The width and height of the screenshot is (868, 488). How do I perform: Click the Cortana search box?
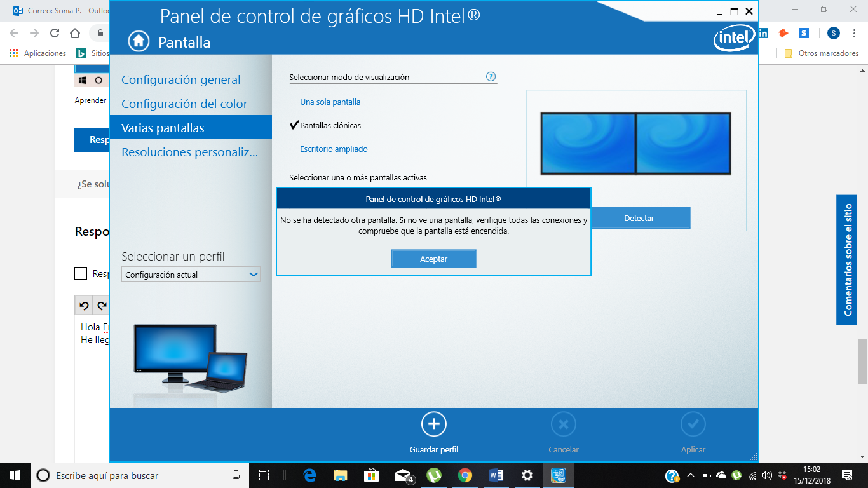(x=140, y=475)
